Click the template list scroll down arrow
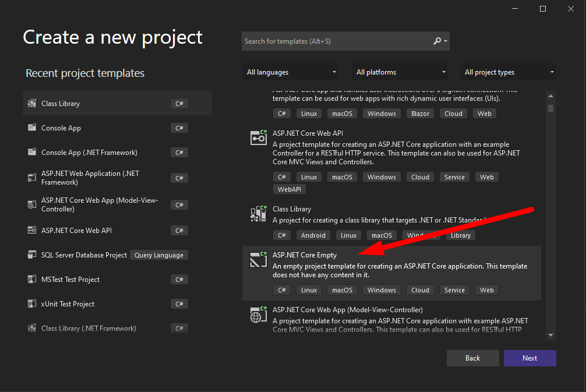 point(550,335)
